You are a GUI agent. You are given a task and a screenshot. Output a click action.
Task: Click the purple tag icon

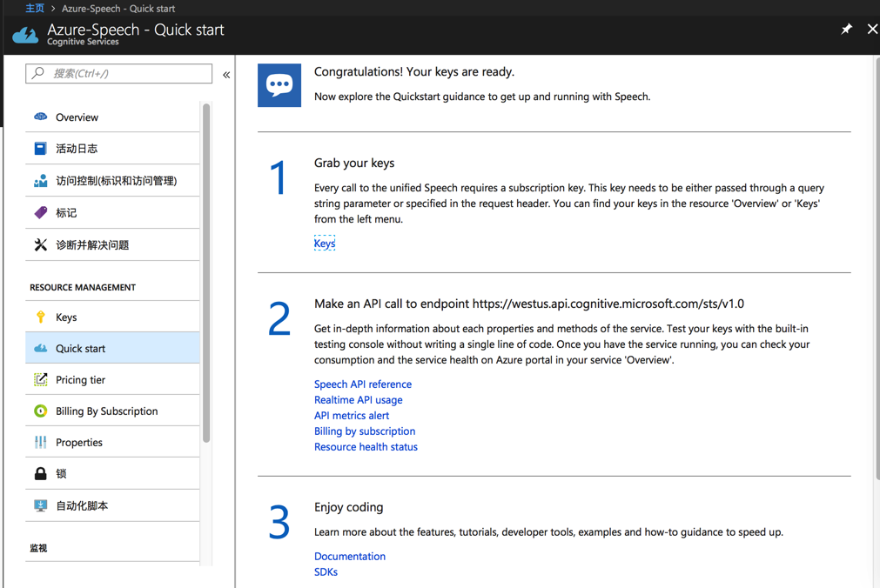pos(41,212)
